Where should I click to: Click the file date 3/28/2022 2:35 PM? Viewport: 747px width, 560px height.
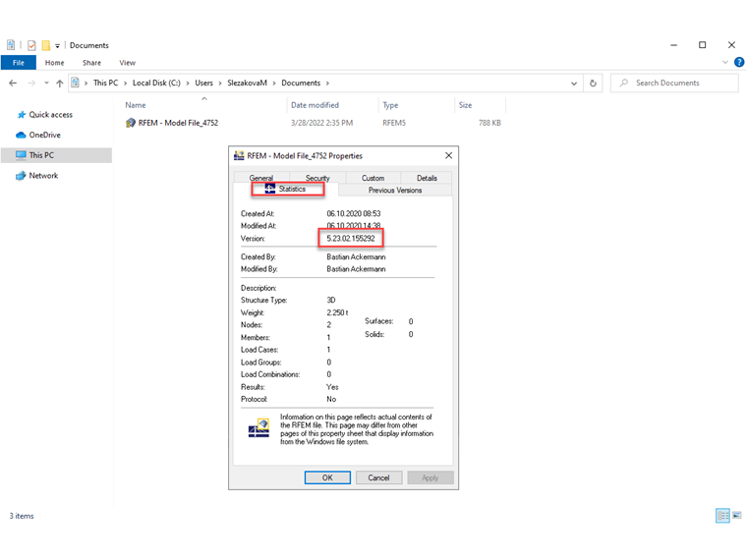322,123
